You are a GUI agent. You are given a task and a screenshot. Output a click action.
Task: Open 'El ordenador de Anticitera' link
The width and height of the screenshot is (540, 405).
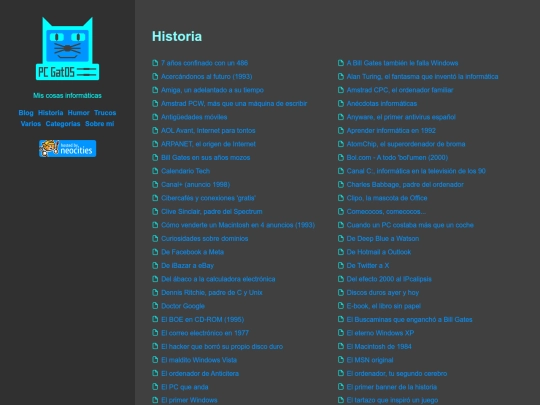(x=200, y=373)
